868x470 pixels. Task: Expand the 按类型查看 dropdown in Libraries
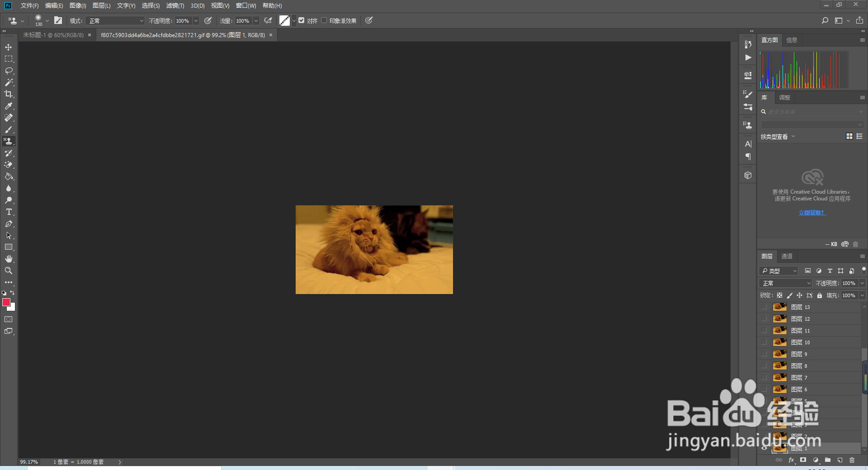point(778,136)
